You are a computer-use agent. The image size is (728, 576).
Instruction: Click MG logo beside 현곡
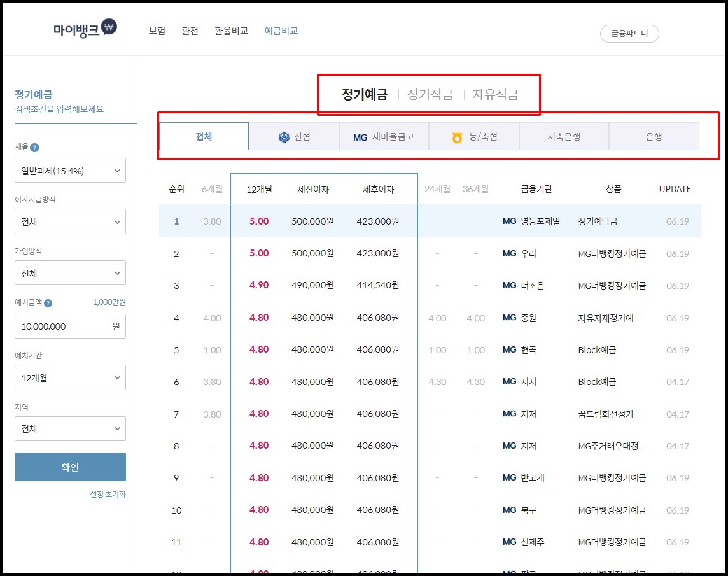509,350
